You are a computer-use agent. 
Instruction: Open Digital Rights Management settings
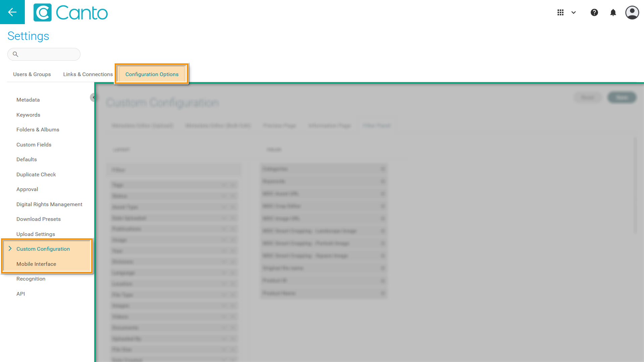pos(49,204)
